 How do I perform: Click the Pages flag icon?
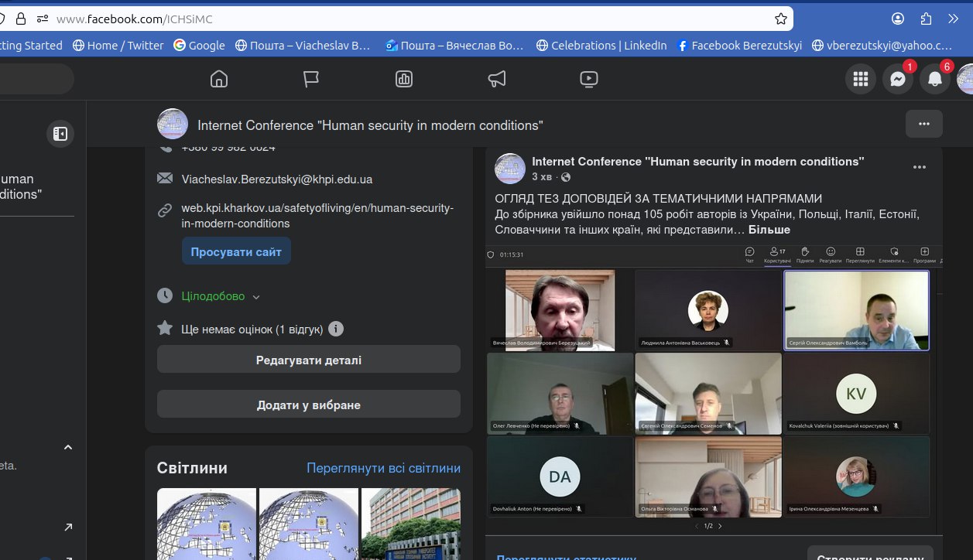point(311,79)
